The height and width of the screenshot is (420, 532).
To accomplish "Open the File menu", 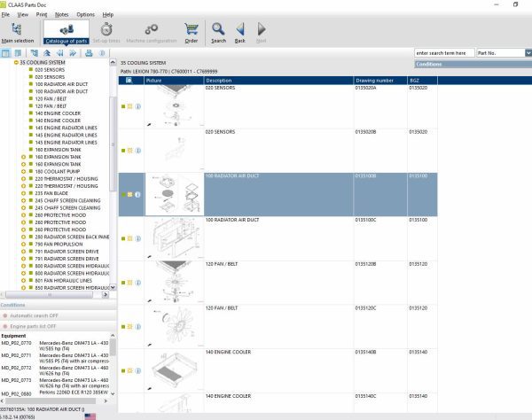I will [5, 14].
